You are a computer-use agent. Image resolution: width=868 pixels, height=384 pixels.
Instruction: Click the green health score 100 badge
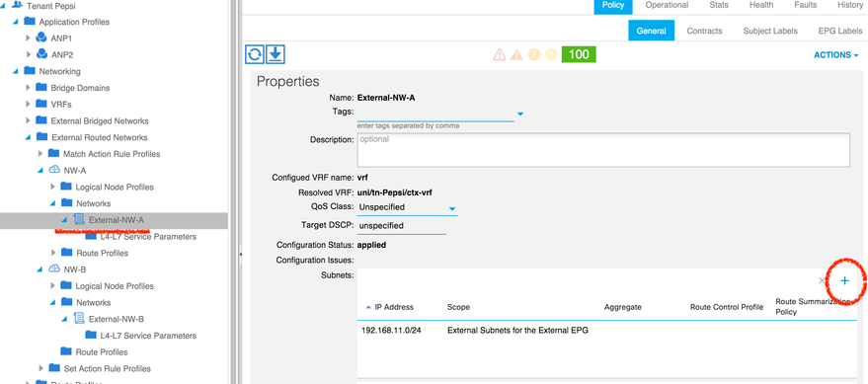click(579, 54)
